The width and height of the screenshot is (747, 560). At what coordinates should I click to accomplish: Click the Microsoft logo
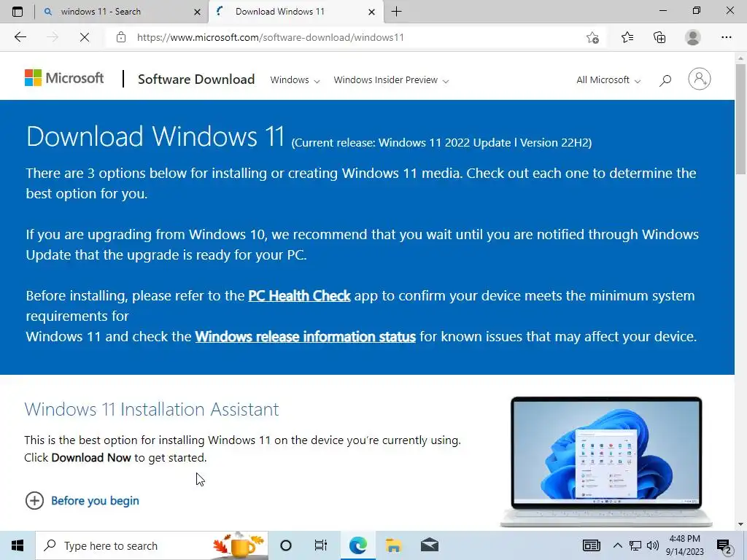point(64,77)
